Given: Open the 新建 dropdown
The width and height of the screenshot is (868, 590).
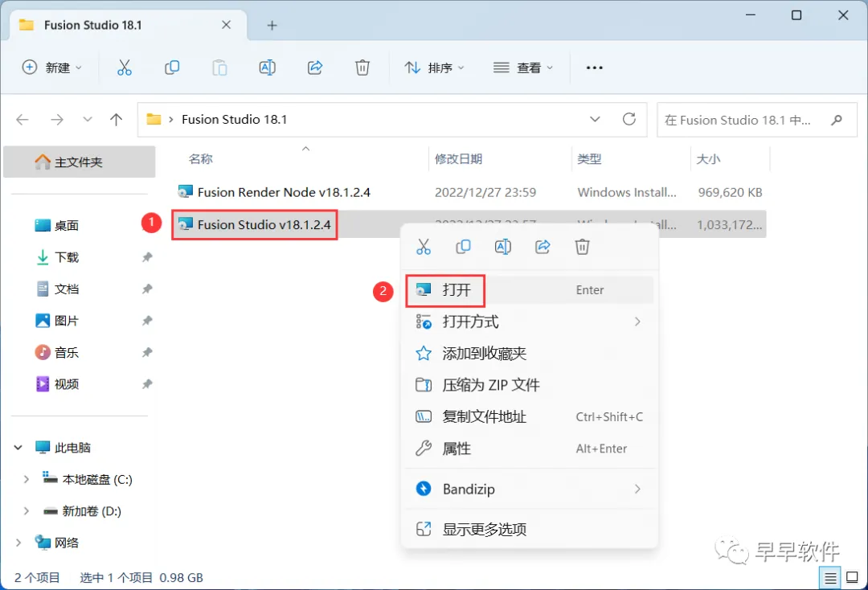Looking at the screenshot, I should [51, 68].
